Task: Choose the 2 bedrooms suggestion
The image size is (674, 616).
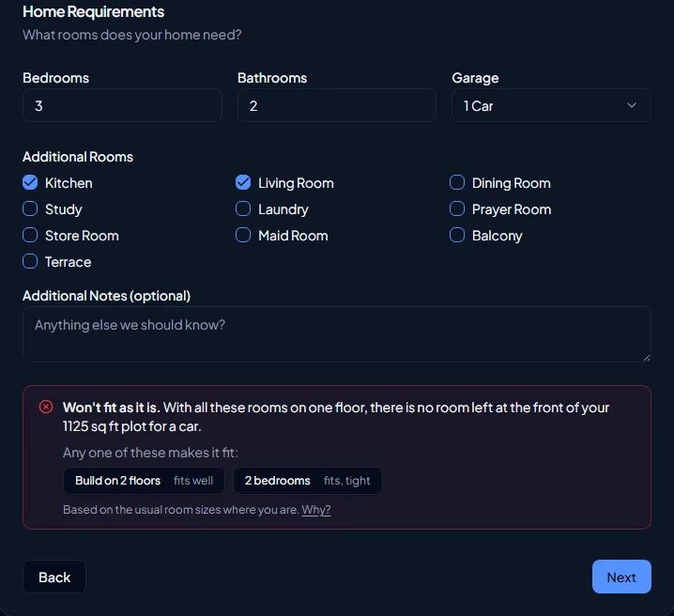Action: click(307, 481)
